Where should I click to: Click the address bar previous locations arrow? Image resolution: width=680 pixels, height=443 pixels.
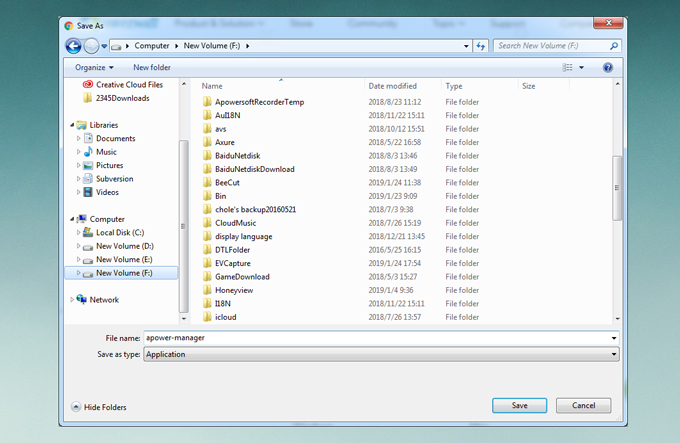click(466, 46)
